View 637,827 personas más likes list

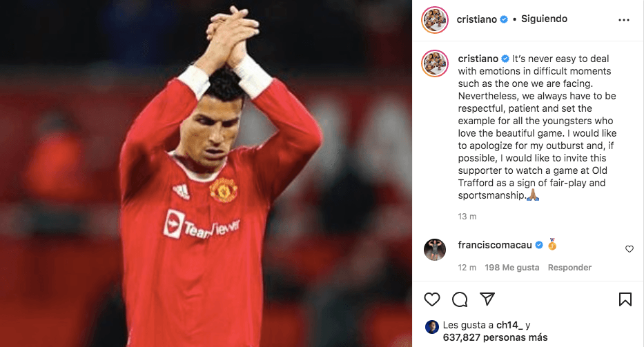point(496,337)
